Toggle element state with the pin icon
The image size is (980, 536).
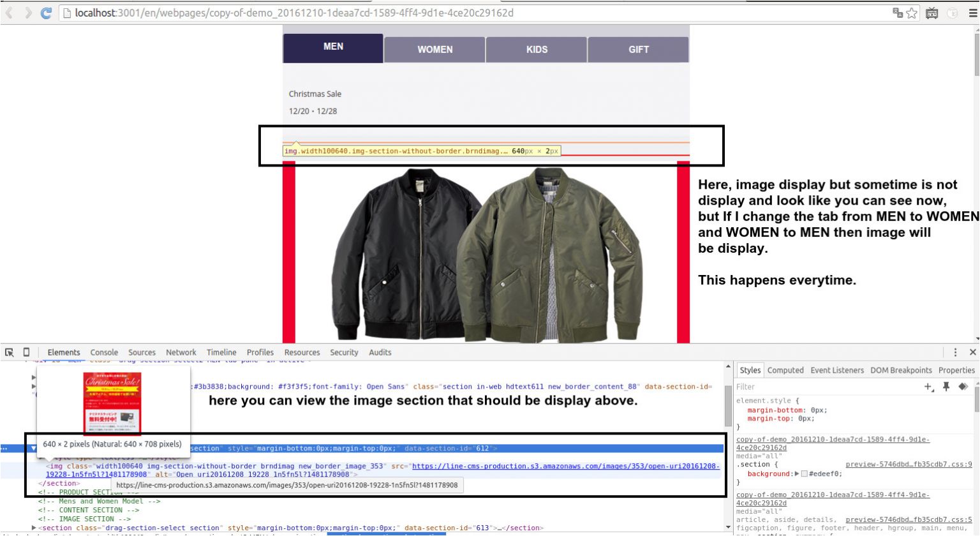946,386
